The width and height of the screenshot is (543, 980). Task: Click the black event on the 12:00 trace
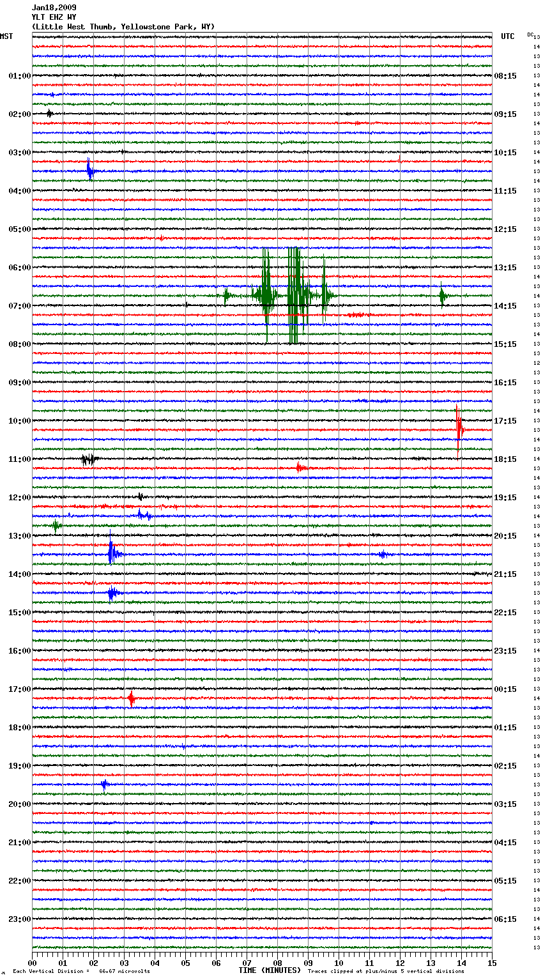click(141, 496)
